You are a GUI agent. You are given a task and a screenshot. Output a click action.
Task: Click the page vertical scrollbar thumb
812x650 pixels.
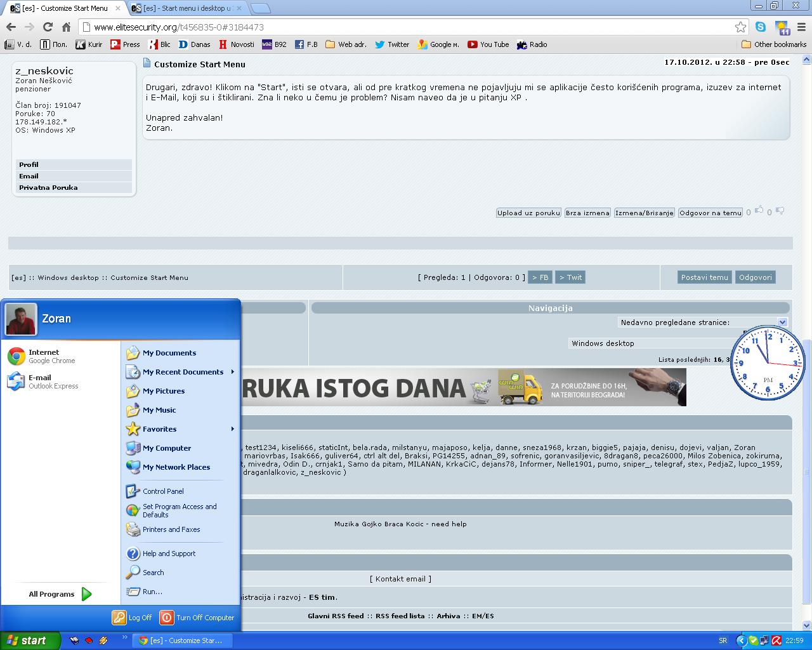pos(807,471)
